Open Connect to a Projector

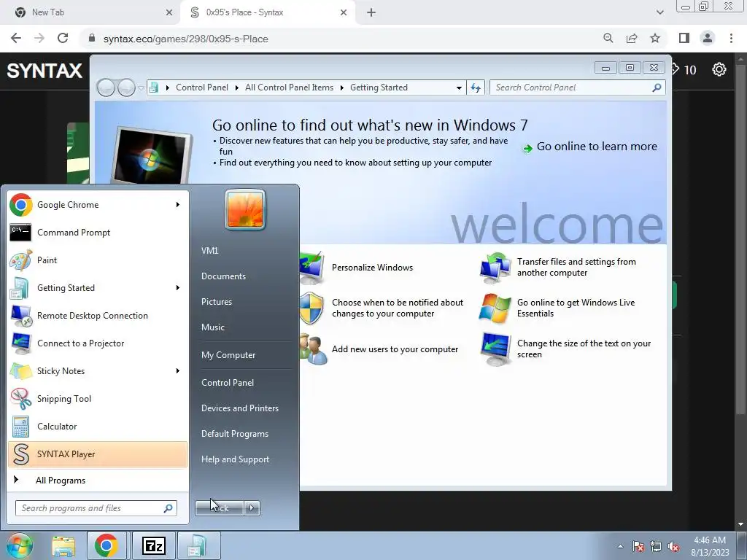(x=98, y=343)
